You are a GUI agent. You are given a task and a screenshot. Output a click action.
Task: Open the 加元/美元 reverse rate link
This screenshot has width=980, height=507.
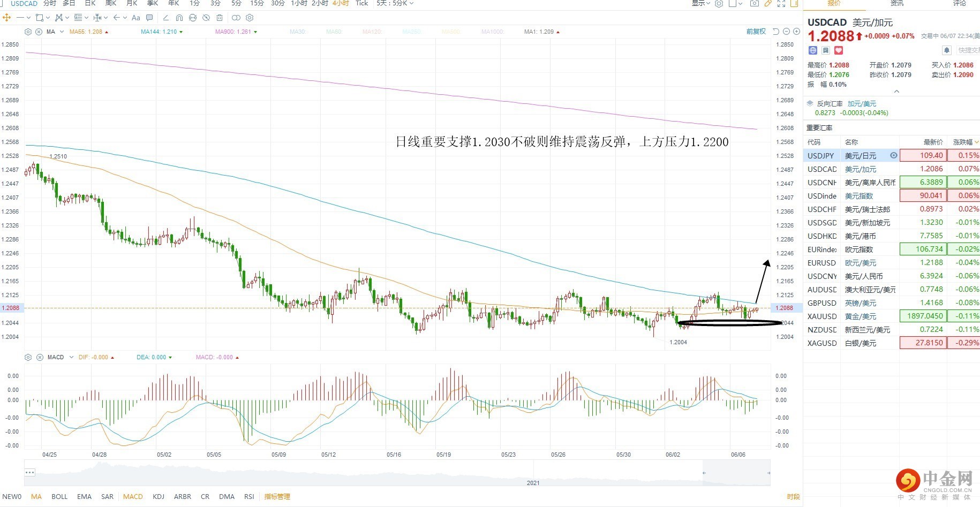coord(862,104)
